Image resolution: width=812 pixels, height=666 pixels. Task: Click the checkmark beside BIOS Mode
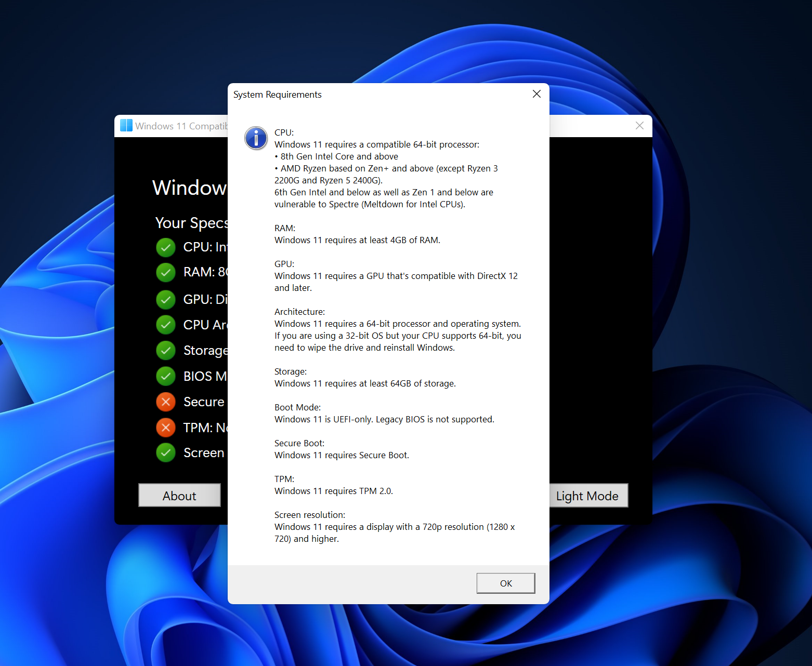165,376
